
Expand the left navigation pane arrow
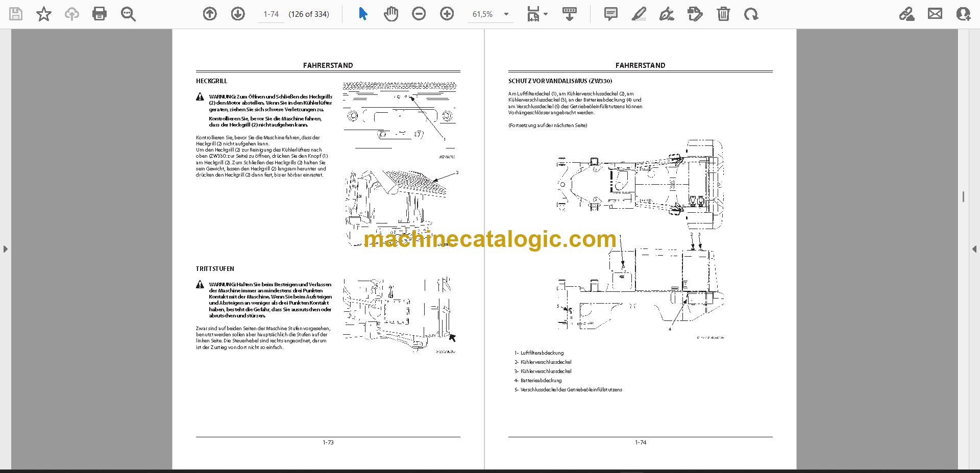tap(6, 249)
